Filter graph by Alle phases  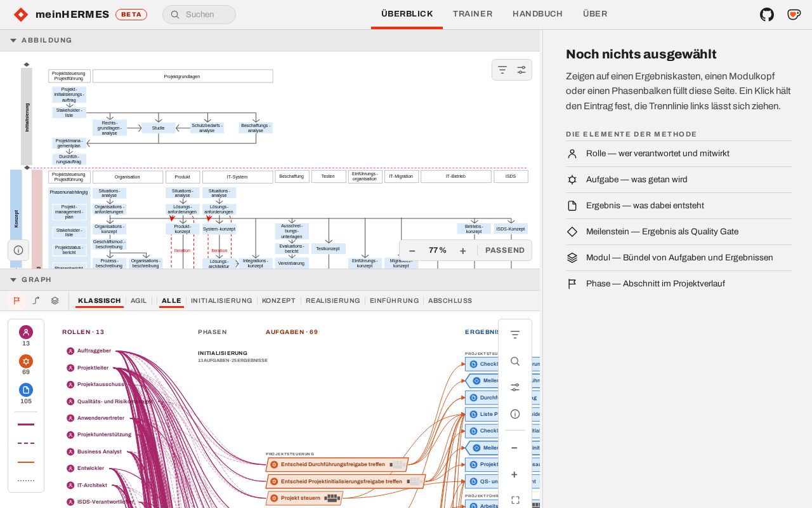[171, 301]
